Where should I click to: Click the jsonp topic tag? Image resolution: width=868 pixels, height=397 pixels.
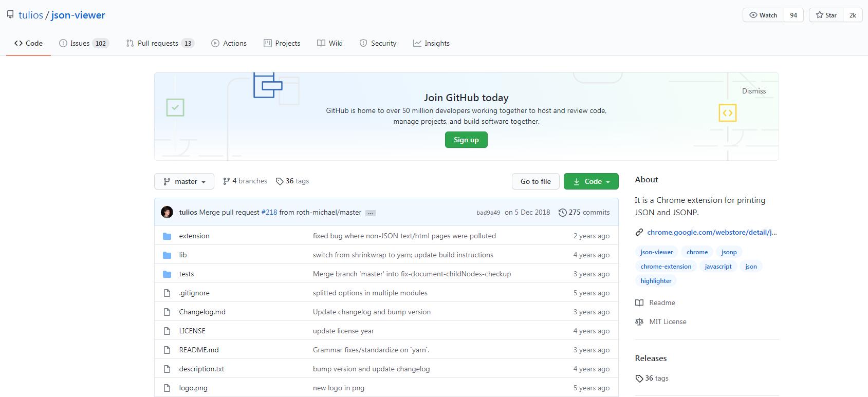pyautogui.click(x=729, y=252)
